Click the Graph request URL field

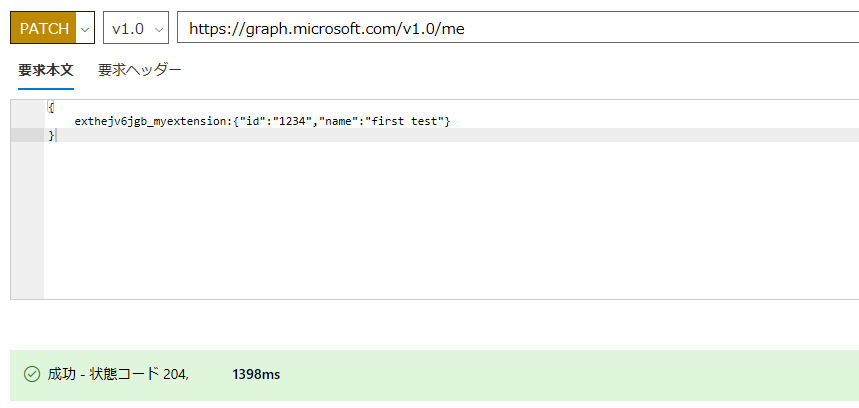click(x=518, y=27)
